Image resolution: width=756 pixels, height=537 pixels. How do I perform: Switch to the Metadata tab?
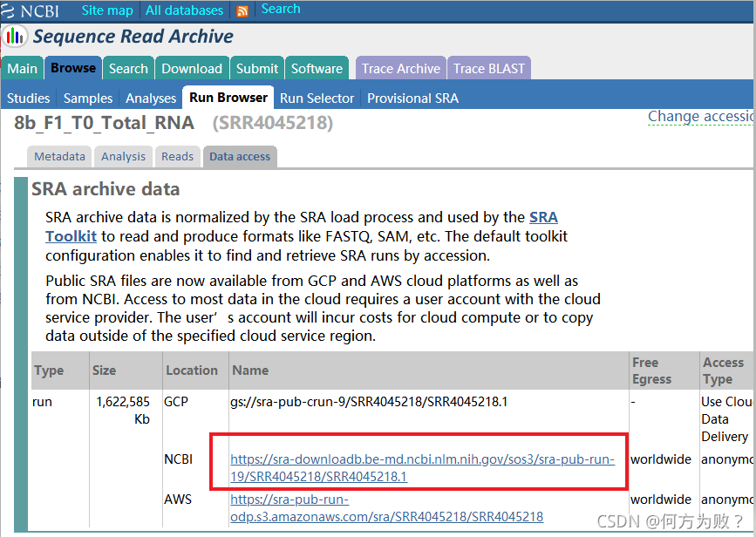click(x=59, y=156)
